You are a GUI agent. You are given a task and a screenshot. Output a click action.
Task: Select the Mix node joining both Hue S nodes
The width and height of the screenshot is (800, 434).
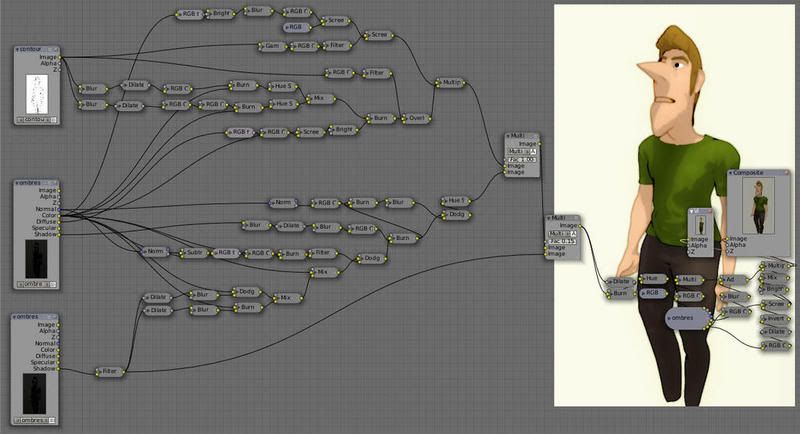pyautogui.click(x=320, y=98)
